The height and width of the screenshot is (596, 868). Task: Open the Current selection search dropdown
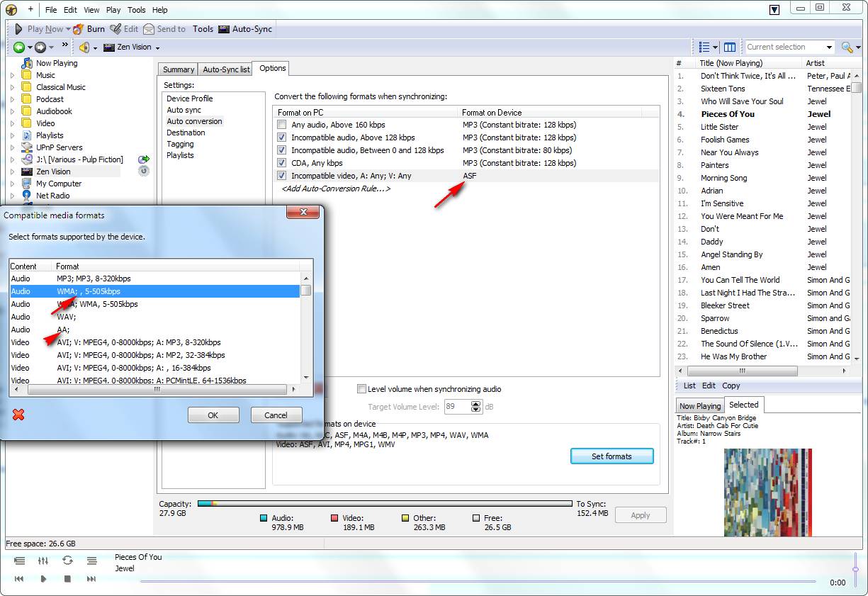pos(829,47)
